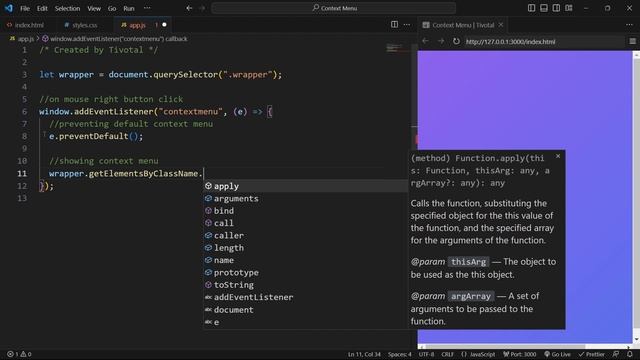Show more menu items via ellipsis
This screenshot has height=360, width=640.
click(147, 8)
